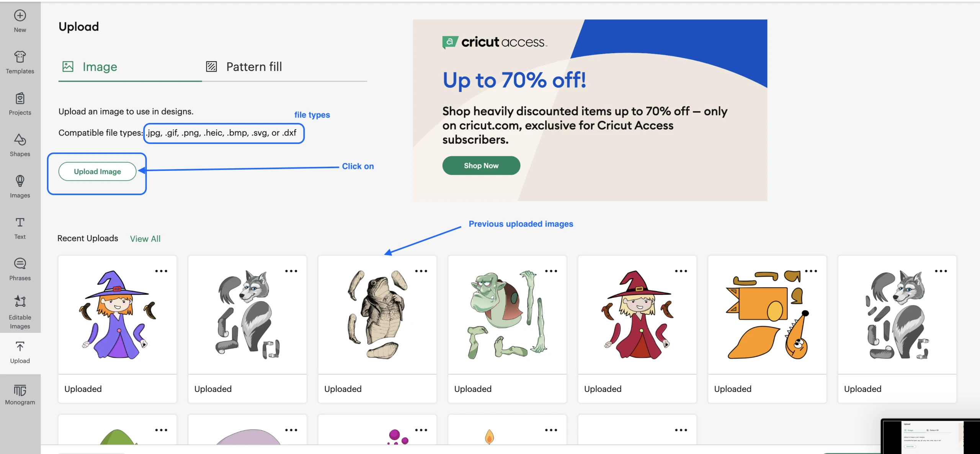Select the frog in coat uploaded image
Screen dimensions: 980x454
click(377, 315)
